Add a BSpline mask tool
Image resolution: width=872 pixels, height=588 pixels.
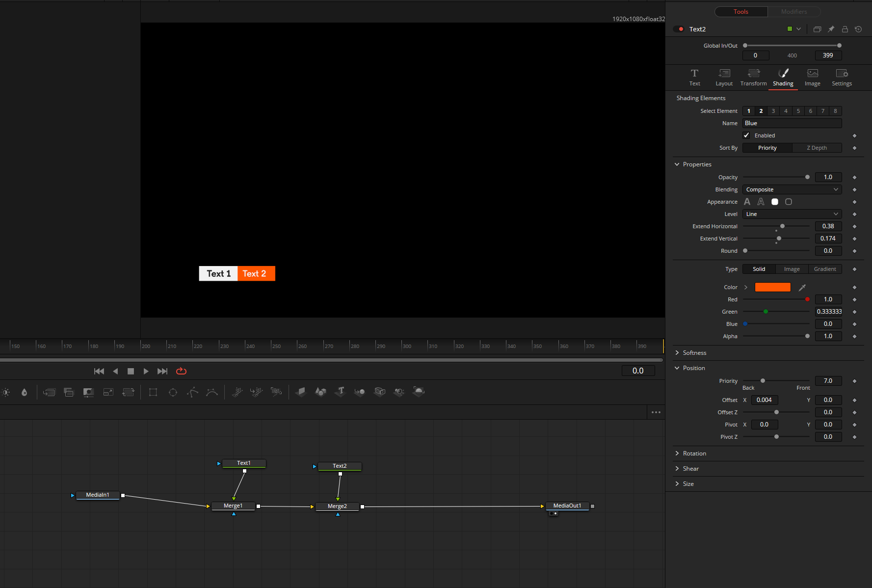coord(212,392)
